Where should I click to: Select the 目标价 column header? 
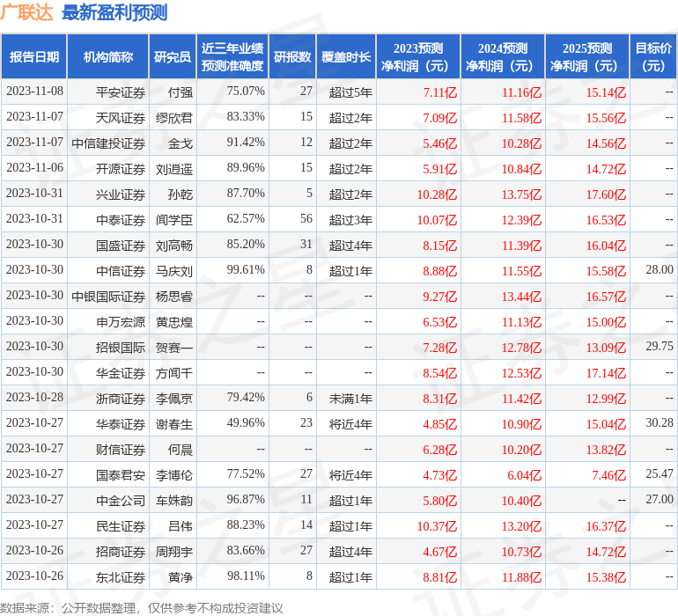coord(653,56)
